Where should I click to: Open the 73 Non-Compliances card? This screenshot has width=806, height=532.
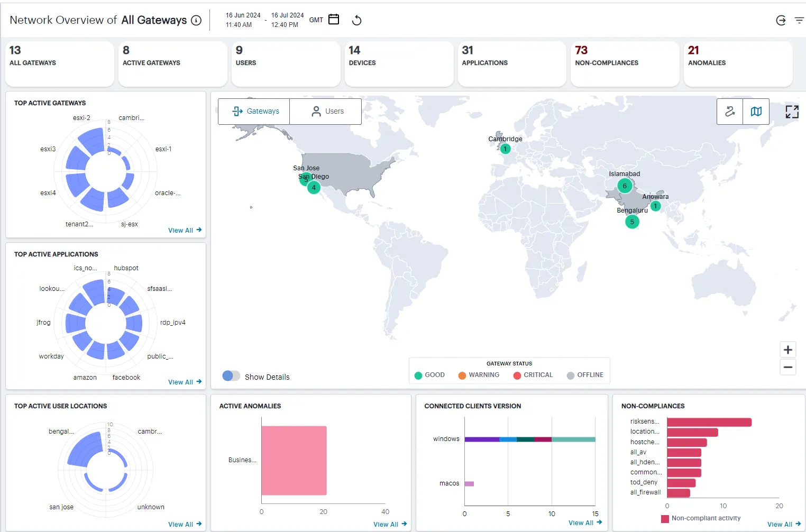tap(625, 64)
